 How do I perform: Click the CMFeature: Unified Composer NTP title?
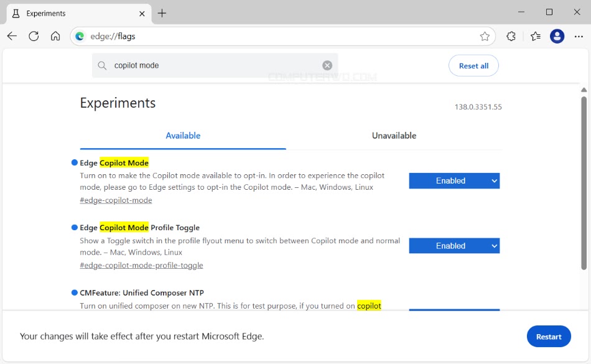point(142,293)
